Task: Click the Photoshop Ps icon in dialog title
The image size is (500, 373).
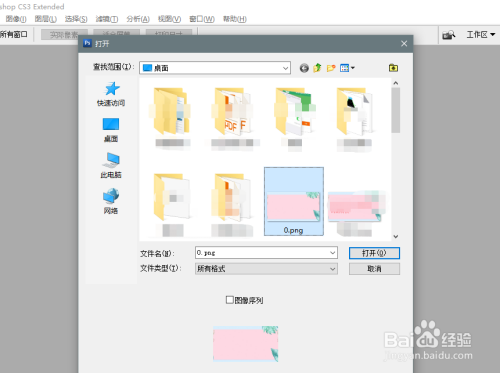Action: click(x=87, y=43)
